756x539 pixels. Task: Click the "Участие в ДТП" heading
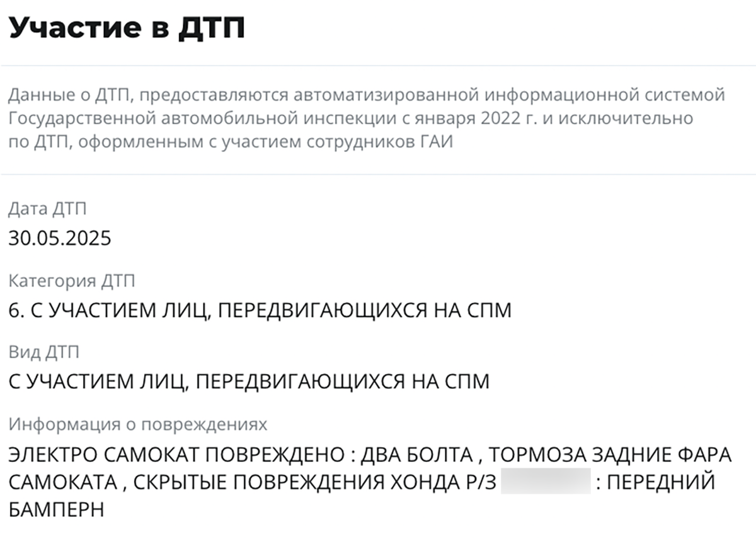point(127,28)
